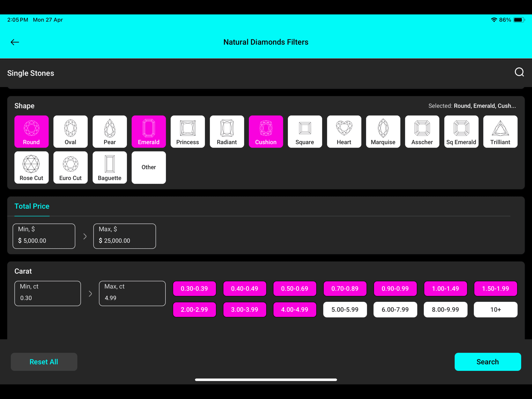The width and height of the screenshot is (532, 399).
Task: Select the Euro Cut shape
Action: coord(70,167)
